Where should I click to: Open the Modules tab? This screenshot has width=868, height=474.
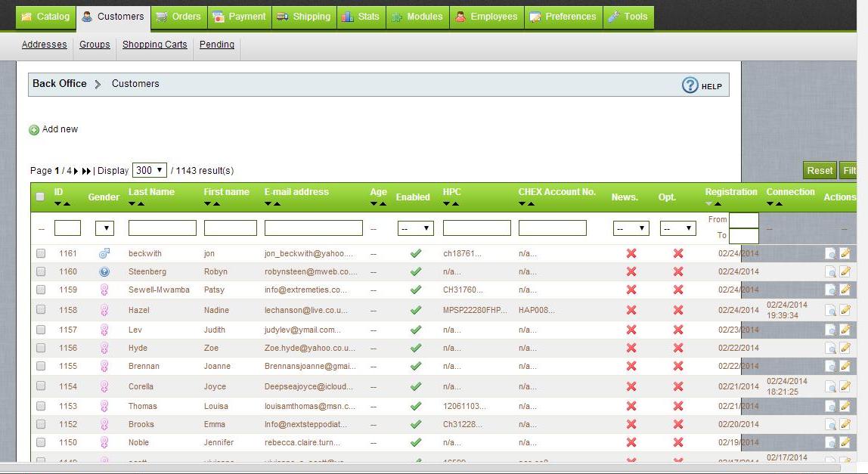point(418,17)
